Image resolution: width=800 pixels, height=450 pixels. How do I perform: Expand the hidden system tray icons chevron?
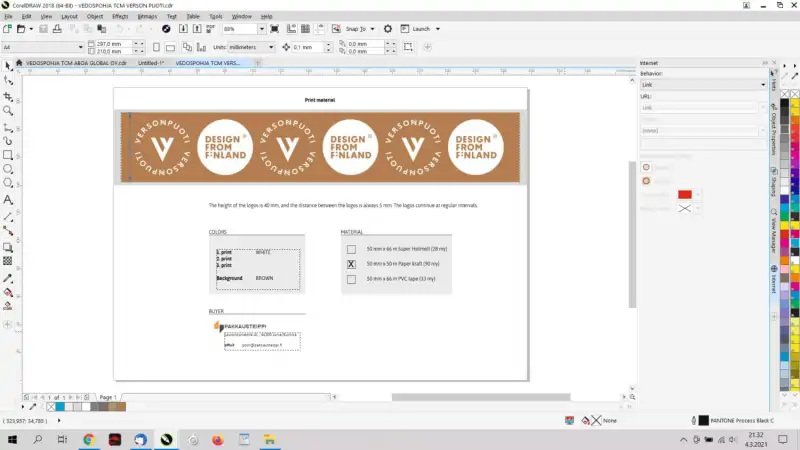683,440
